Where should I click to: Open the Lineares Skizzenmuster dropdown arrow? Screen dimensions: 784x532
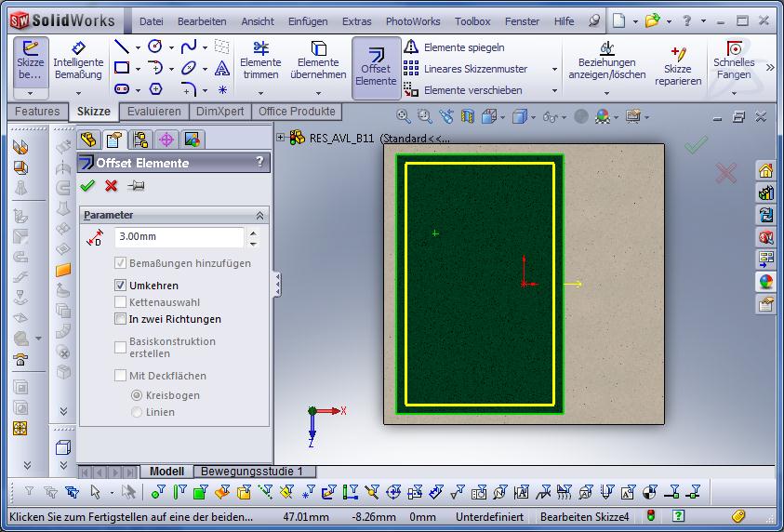pos(554,70)
